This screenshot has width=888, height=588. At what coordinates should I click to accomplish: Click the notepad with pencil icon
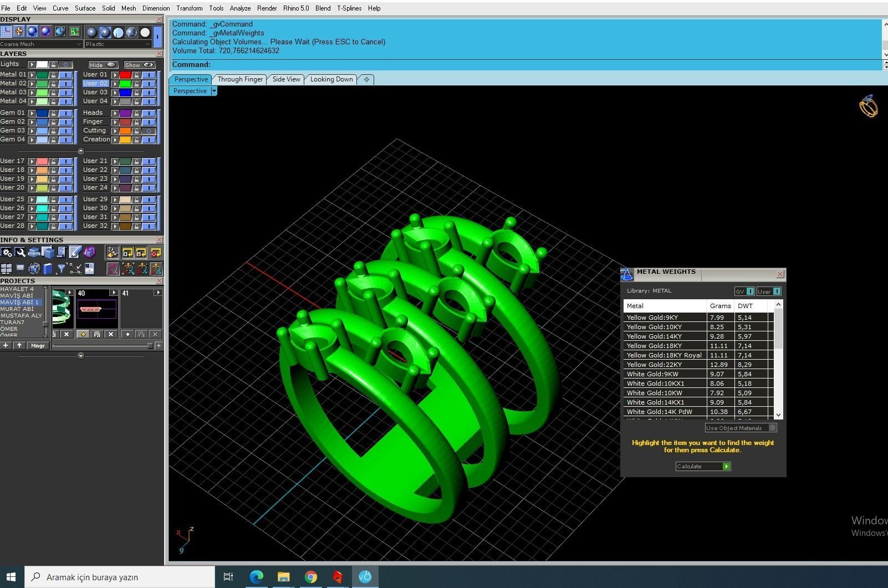75,253
